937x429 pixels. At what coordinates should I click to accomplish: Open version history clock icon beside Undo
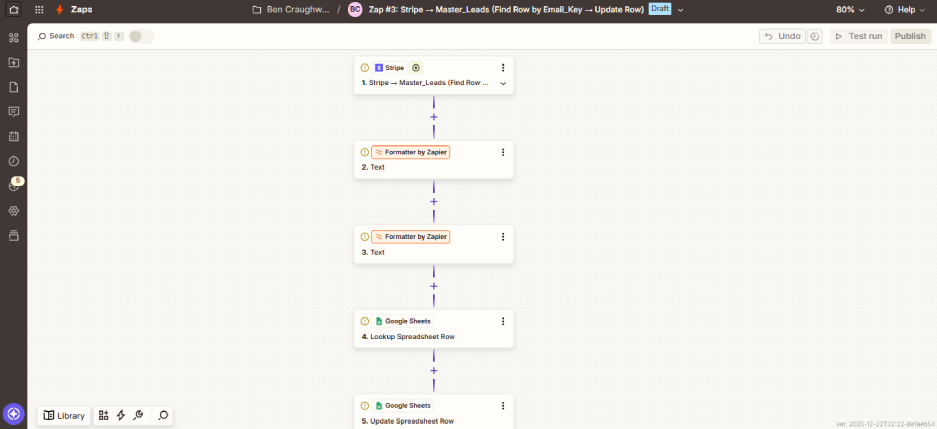[x=815, y=36]
